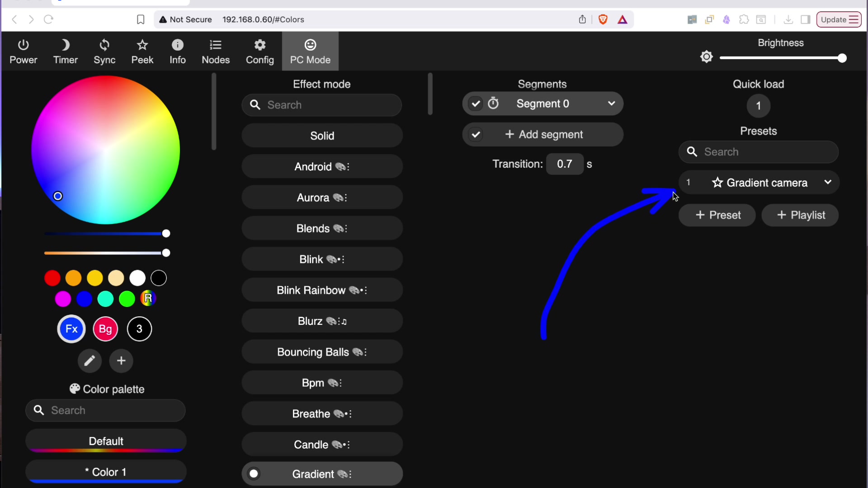Open the browser Update menu

pyautogui.click(x=839, y=19)
